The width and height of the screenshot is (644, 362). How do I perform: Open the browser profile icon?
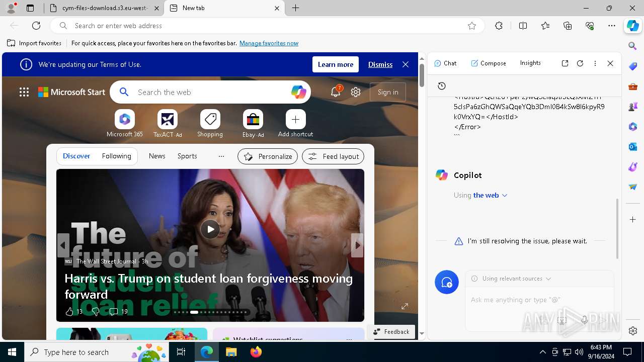click(x=11, y=8)
